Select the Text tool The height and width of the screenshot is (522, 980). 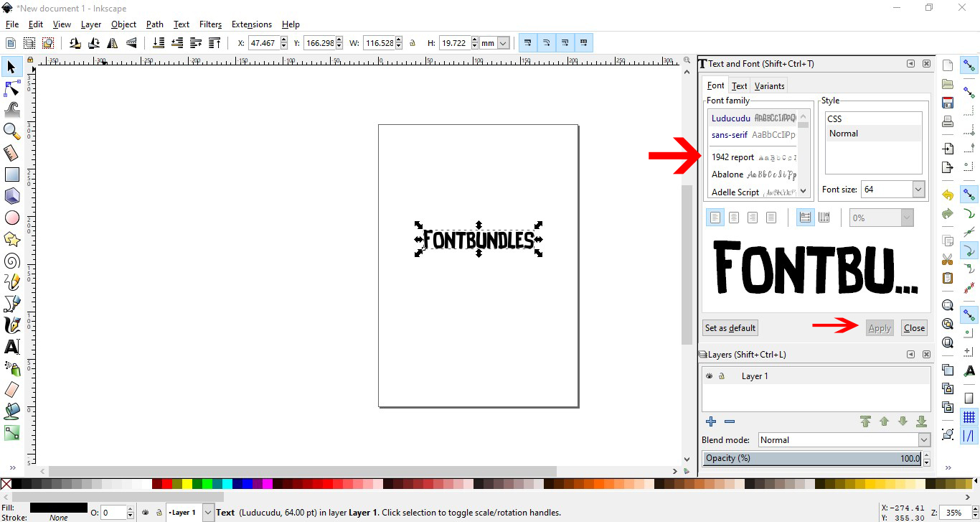11,347
